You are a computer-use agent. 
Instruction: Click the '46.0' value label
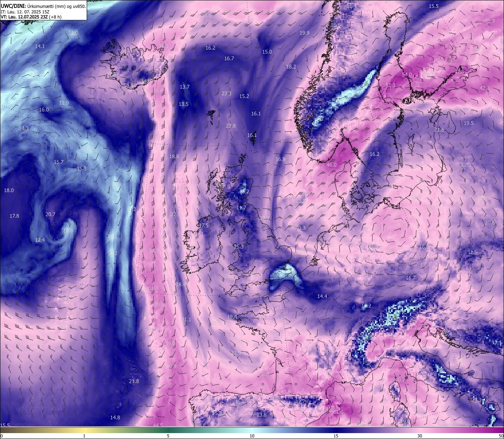[332, 165]
